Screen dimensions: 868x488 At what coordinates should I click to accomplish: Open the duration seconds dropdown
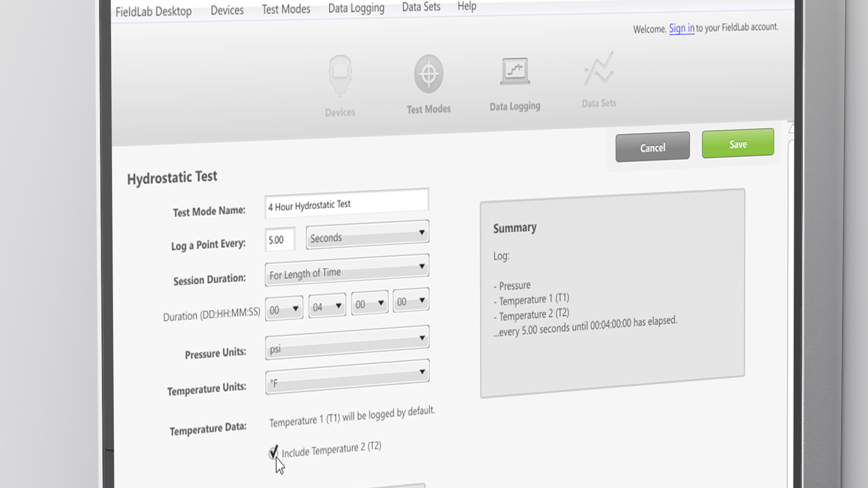411,301
